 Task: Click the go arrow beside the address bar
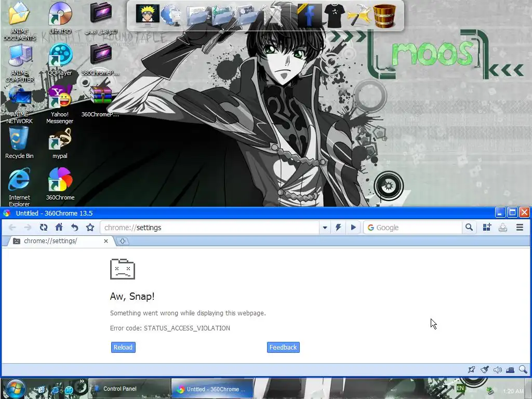pyautogui.click(x=353, y=228)
